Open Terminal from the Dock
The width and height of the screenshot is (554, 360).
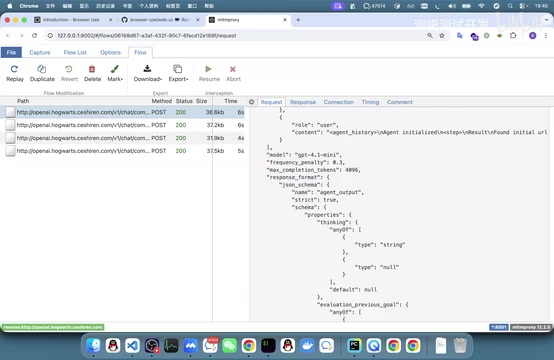point(268,346)
